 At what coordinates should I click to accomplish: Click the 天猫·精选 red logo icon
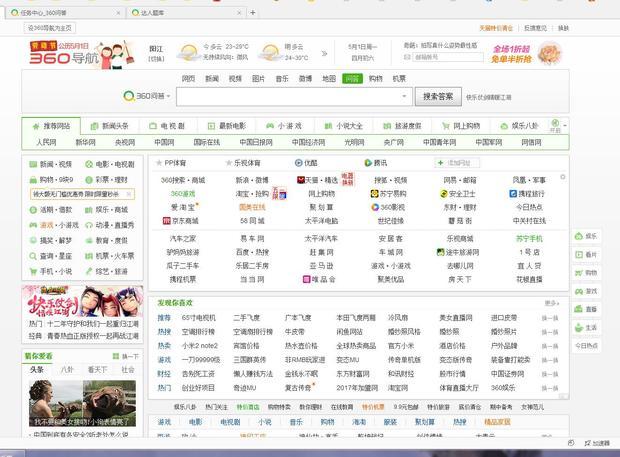point(301,180)
